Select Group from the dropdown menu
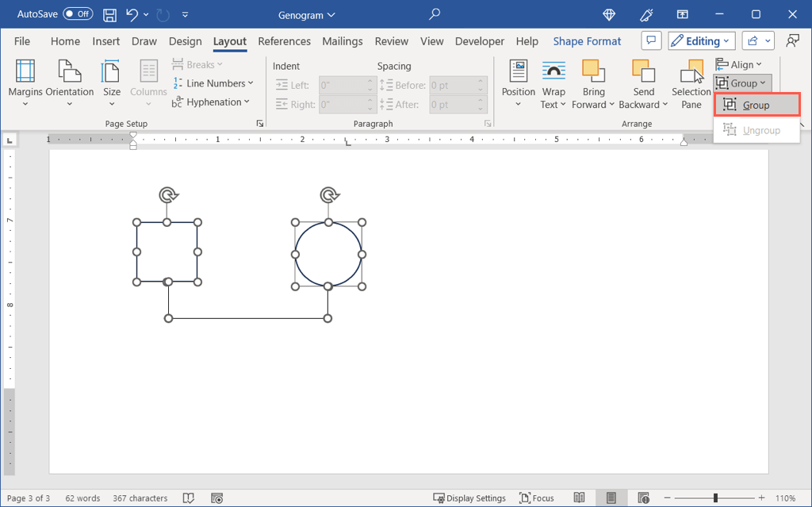The height and width of the screenshot is (507, 812). tap(756, 106)
